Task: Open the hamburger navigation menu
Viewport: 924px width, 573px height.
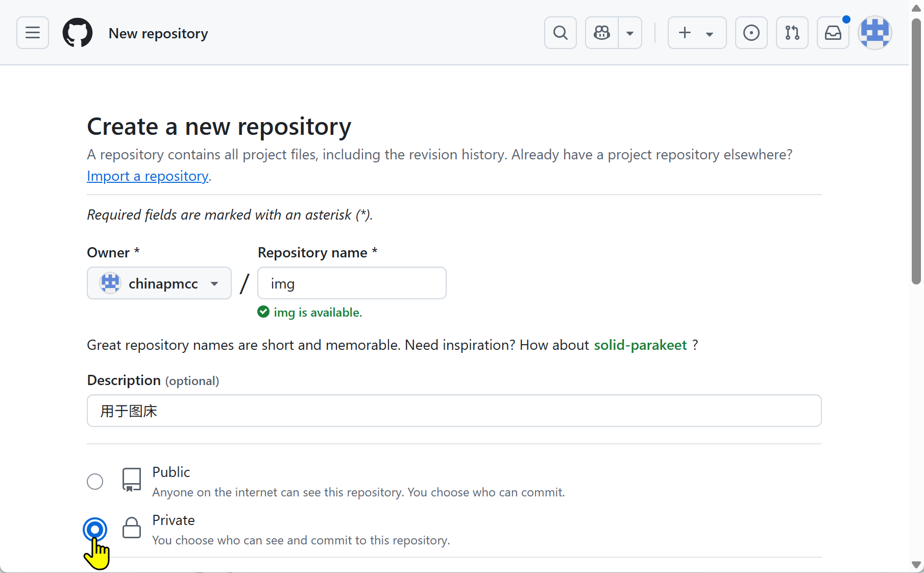Action: pos(33,33)
